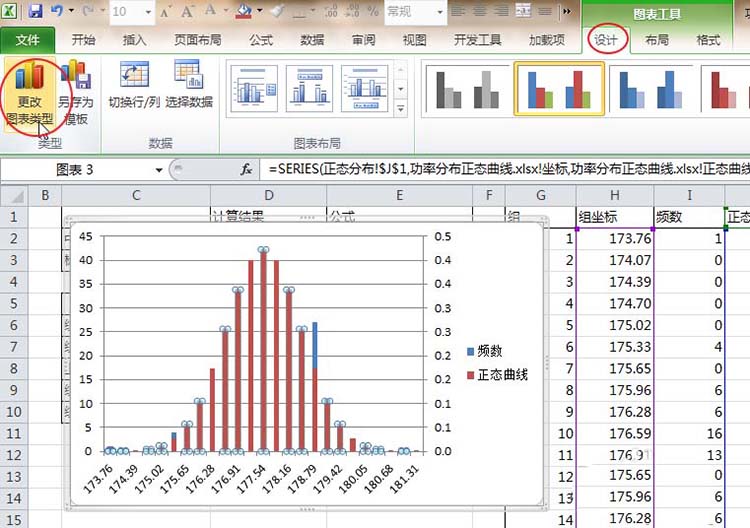Increase font size with large A icon
Screen dimensions: 750x528
pos(187,11)
